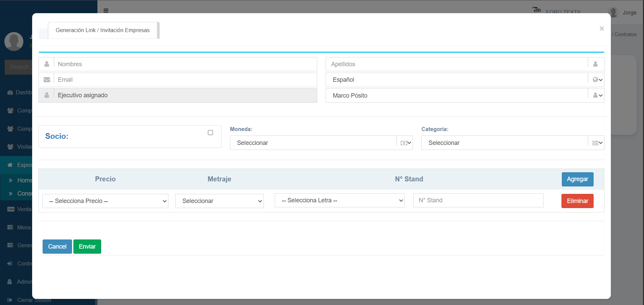Screen dimensions: 644x305
Task: Open the Marco Pósito executive dropdown
Action: point(457,96)
